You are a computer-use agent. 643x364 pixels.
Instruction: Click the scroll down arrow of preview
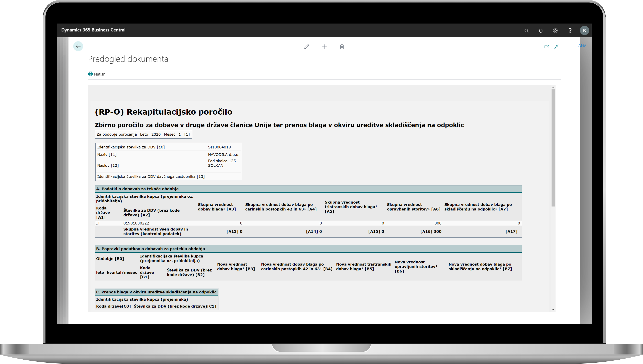coord(553,310)
